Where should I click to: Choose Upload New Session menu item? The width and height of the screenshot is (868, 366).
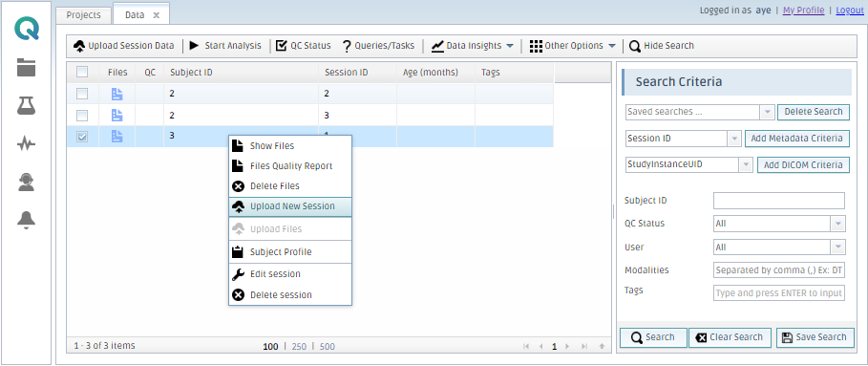coord(290,206)
